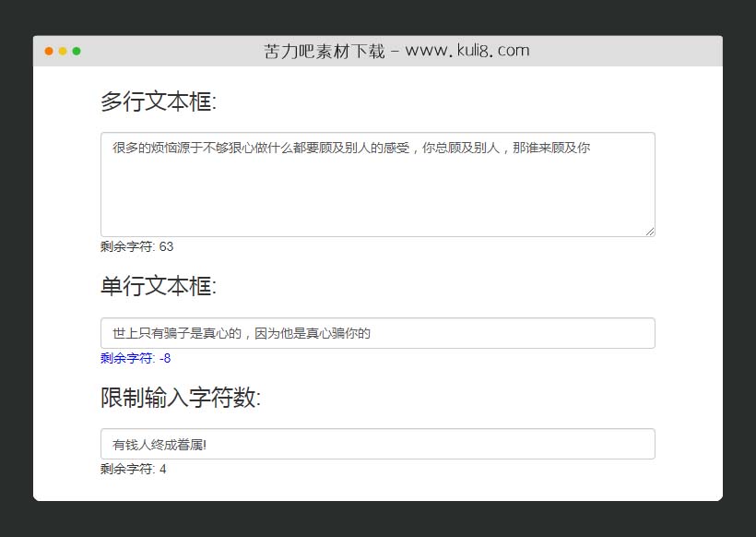This screenshot has width=756, height=537.
Task: Click the 剩余字符: 63 counter text
Action: click(x=134, y=246)
